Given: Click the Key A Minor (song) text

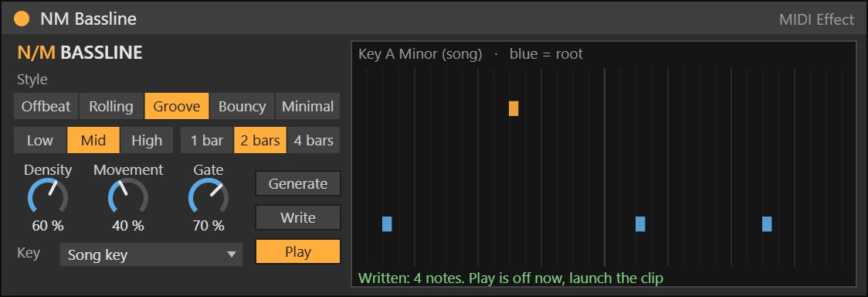Looking at the screenshot, I should click(420, 54).
